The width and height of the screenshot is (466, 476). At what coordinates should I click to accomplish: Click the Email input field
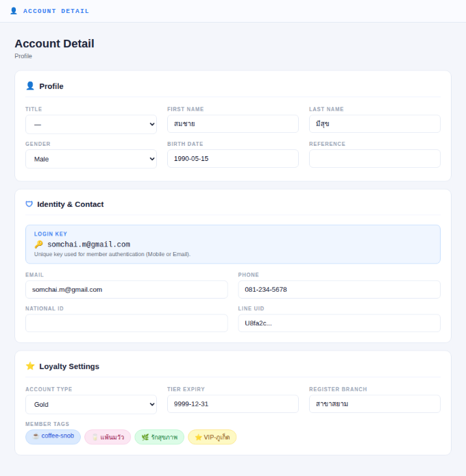[x=126, y=289]
